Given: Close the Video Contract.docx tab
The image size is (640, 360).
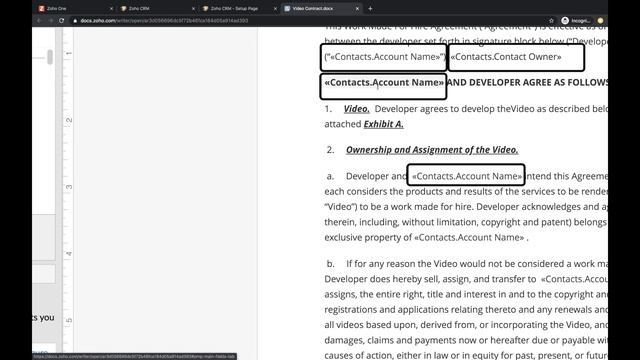Looking at the screenshot, I should [357, 9].
